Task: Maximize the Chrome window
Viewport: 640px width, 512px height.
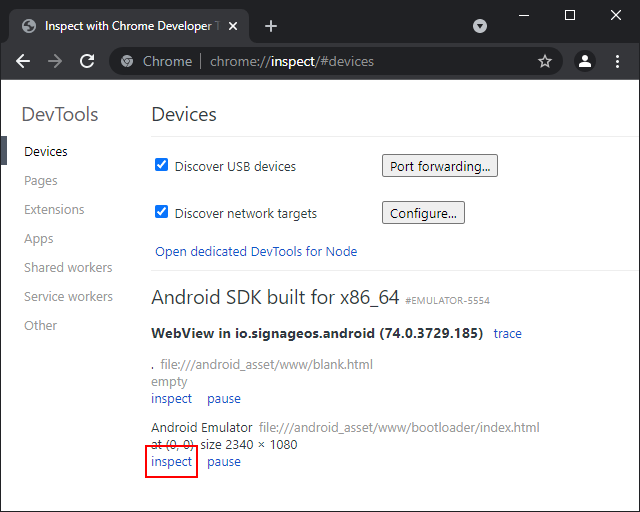Action: click(x=570, y=16)
